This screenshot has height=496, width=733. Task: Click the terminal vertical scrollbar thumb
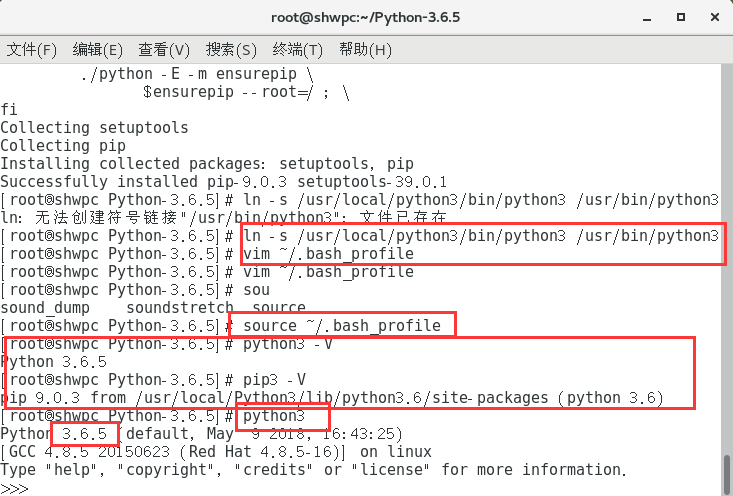727,474
